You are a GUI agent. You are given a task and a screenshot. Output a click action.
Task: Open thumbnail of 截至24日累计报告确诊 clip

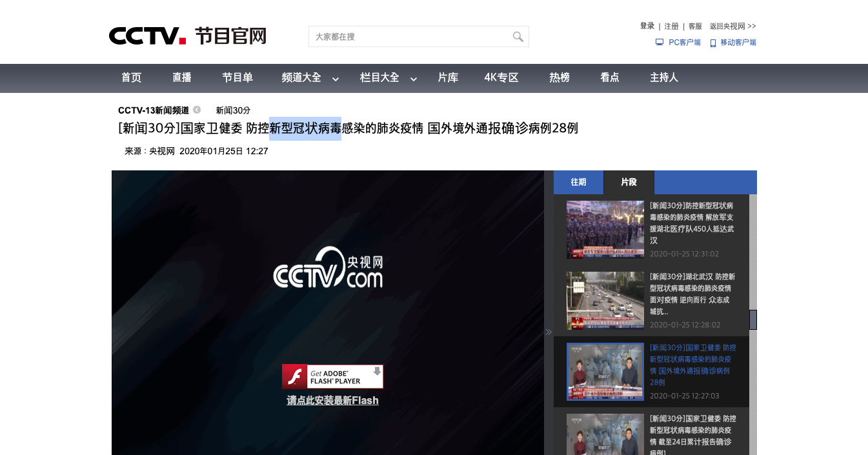coord(605,434)
